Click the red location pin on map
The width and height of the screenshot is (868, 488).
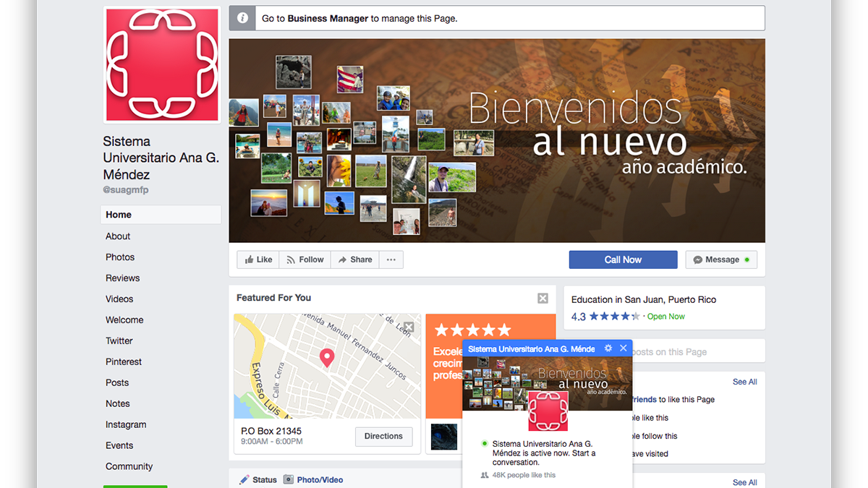click(327, 357)
